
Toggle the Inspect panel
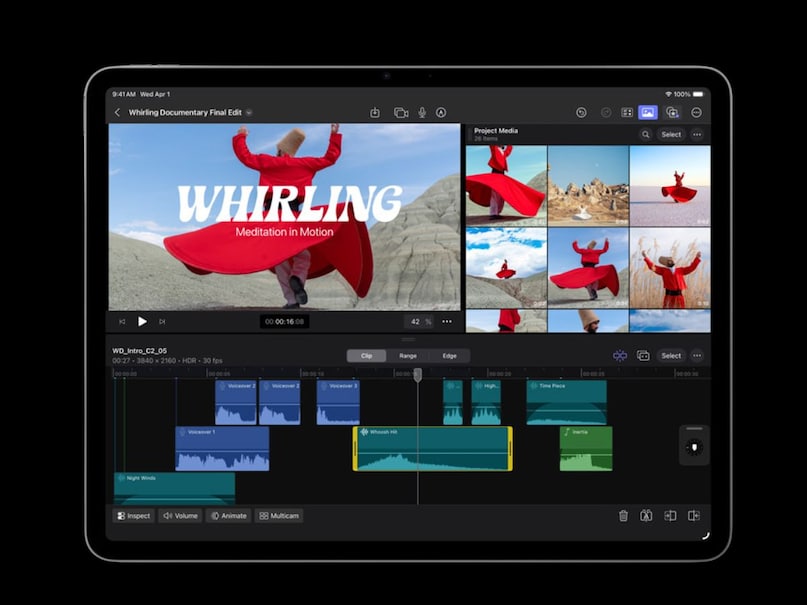coord(133,516)
